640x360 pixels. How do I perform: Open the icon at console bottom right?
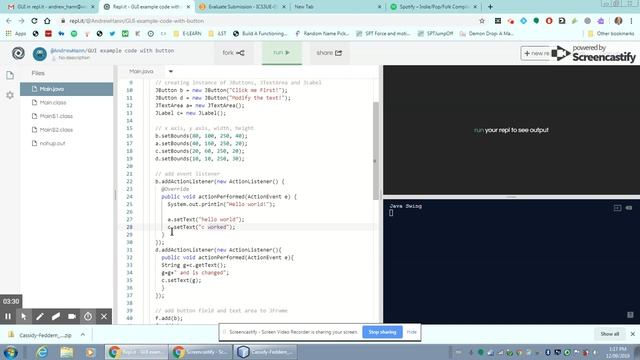630,315
